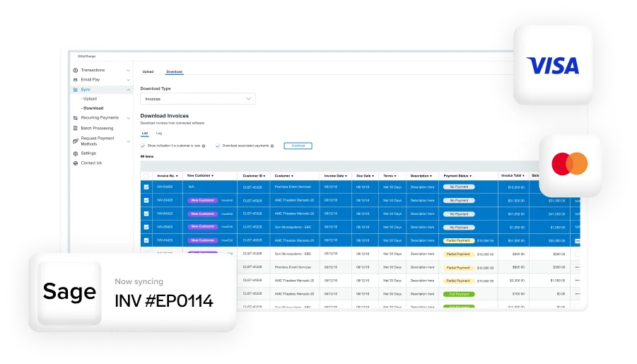The height and width of the screenshot is (364, 637).
Task: Expand the Recurring Payments chevron
Action: coord(128,118)
